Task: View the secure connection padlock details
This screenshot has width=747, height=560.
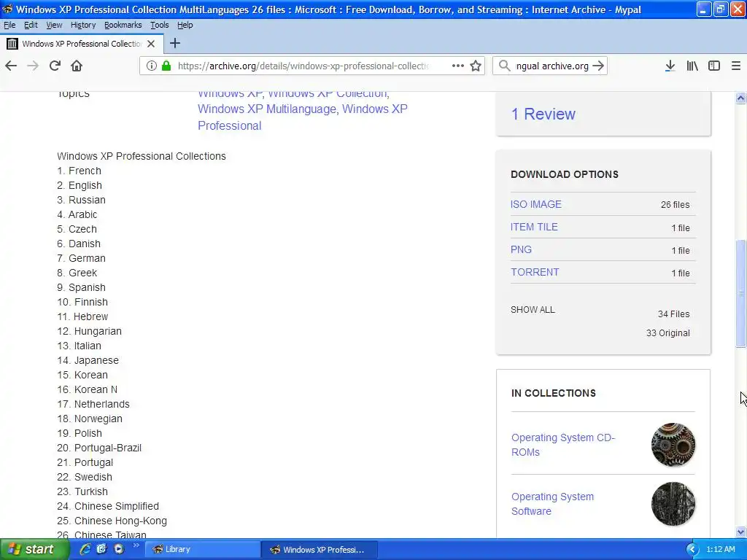Action: tap(166, 66)
